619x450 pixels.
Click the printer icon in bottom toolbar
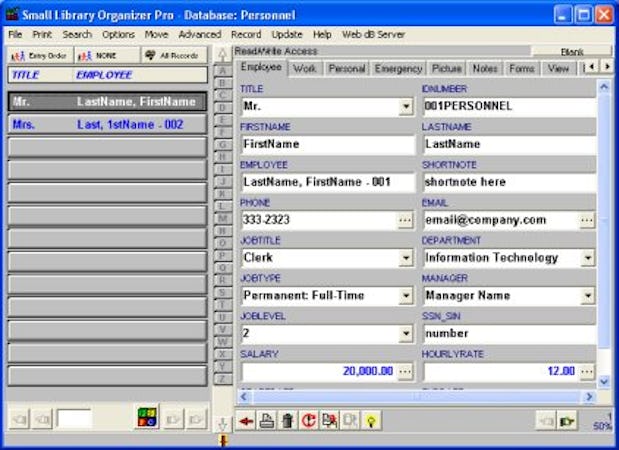267,421
